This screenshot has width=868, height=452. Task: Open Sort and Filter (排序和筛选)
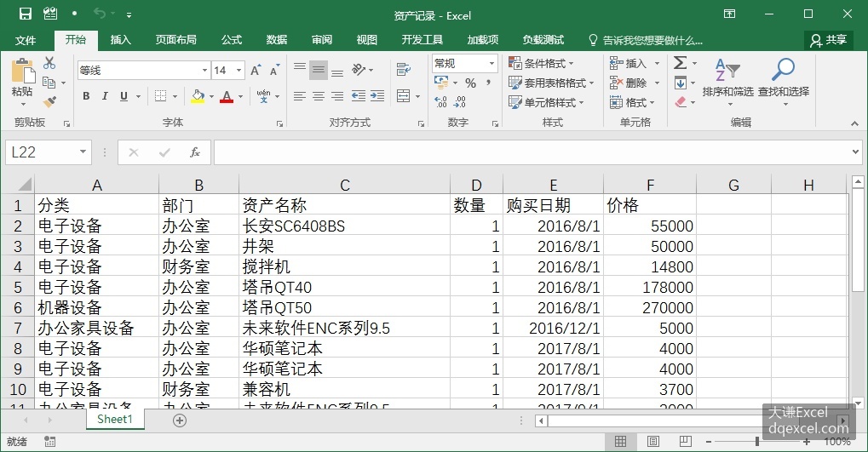(x=728, y=83)
